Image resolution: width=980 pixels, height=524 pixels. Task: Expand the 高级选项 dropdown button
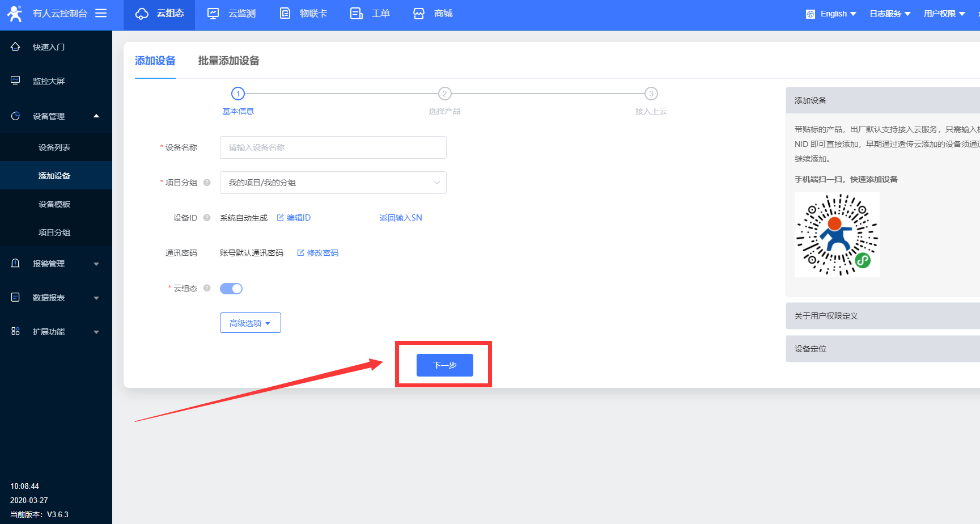pos(250,323)
